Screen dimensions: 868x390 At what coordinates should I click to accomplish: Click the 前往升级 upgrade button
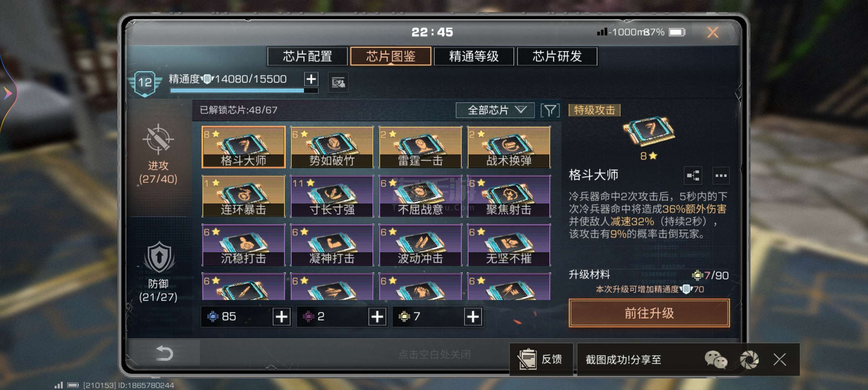(x=649, y=313)
